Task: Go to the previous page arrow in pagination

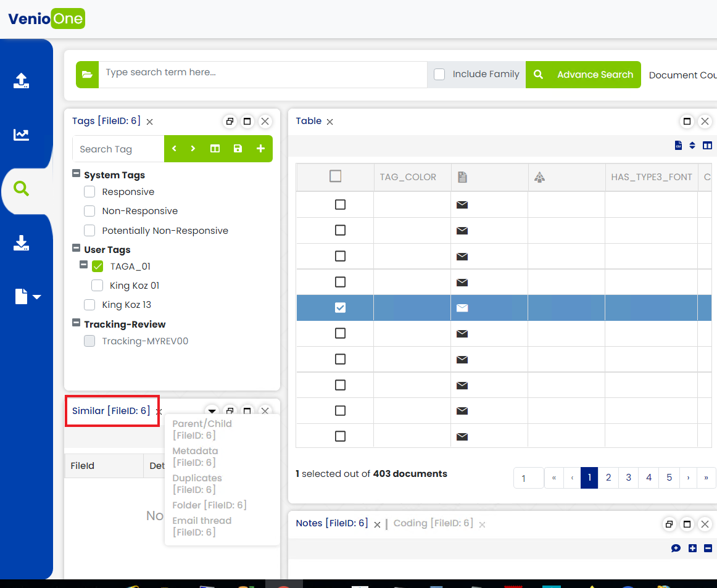Action: [572, 478]
